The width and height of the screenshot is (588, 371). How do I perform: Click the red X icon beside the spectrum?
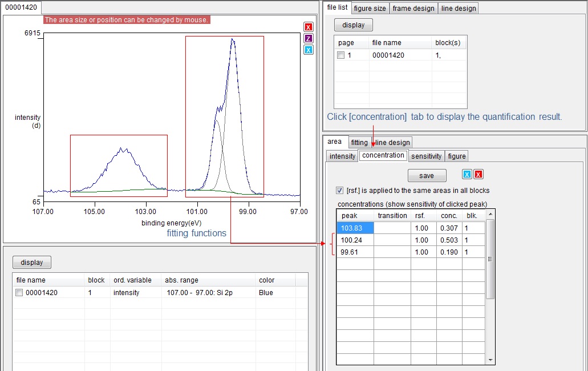[x=309, y=27]
